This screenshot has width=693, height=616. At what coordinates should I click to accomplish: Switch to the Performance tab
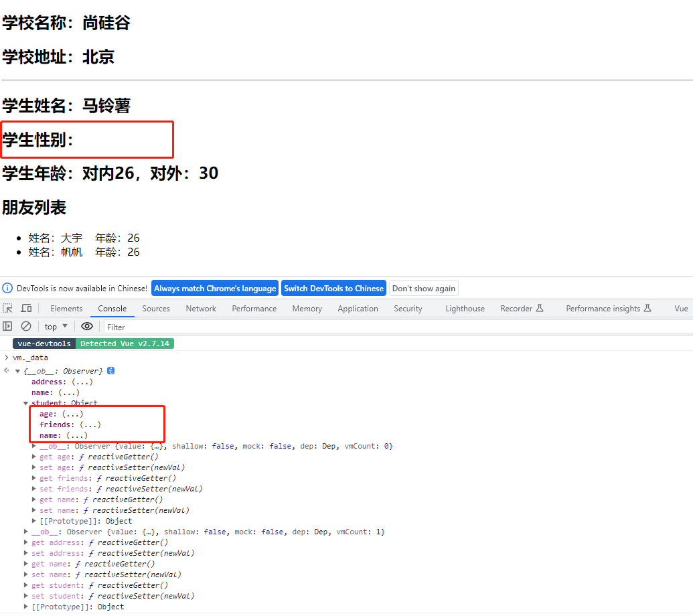(254, 309)
